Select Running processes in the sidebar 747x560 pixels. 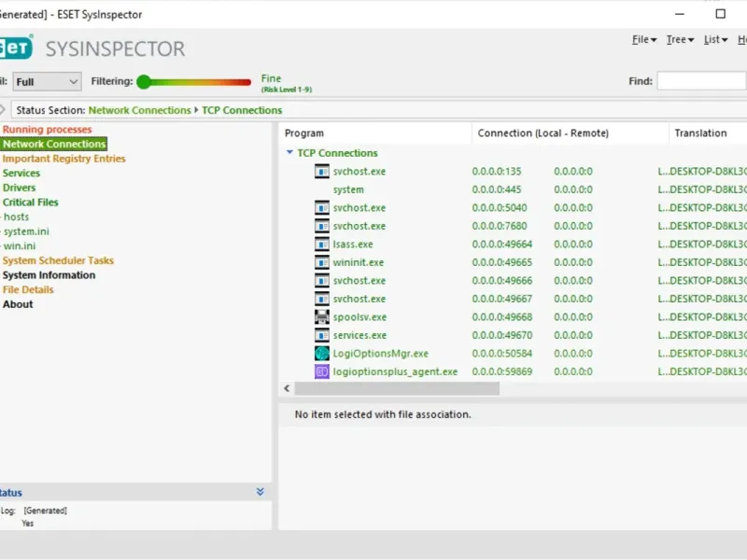(48, 130)
